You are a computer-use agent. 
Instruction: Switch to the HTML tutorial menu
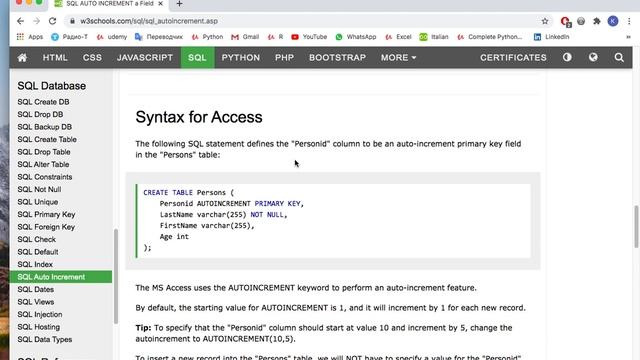tap(55, 58)
